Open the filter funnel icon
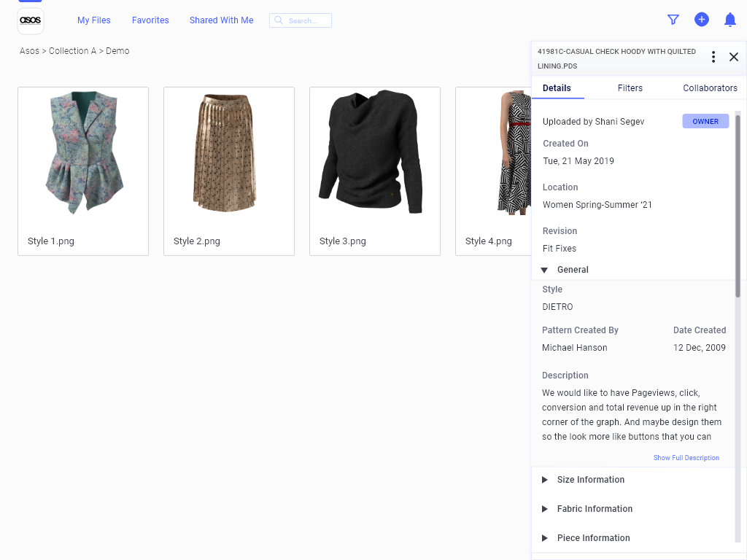The height and width of the screenshot is (560, 747). point(673,20)
